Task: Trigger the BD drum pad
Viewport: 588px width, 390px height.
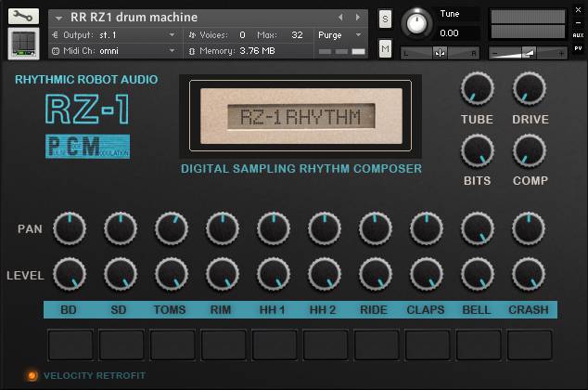Action: click(x=70, y=344)
